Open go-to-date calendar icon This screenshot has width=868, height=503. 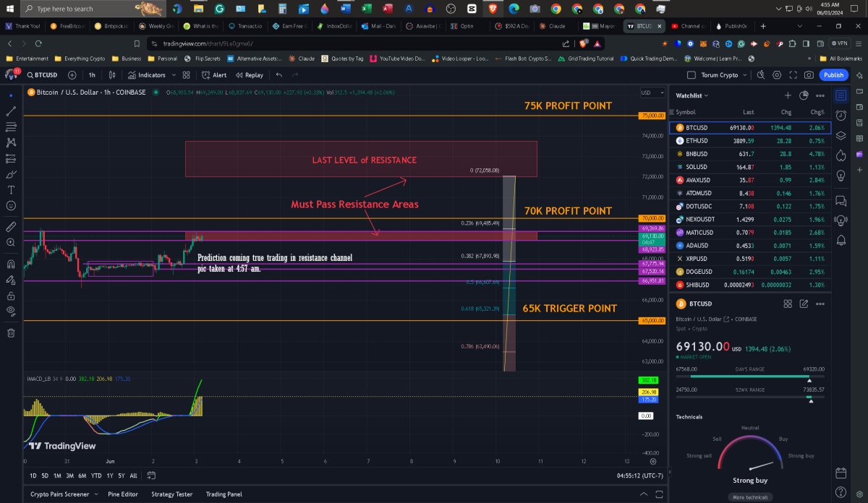pos(151,476)
